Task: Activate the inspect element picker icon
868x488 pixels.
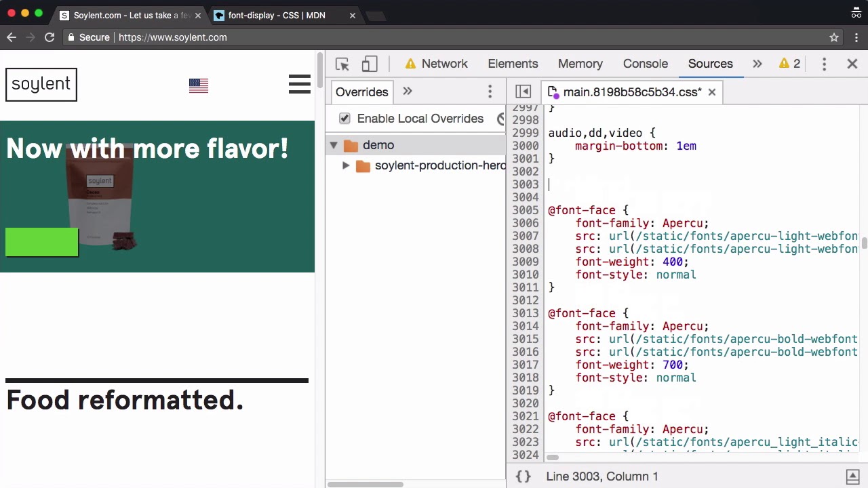Action: [342, 64]
